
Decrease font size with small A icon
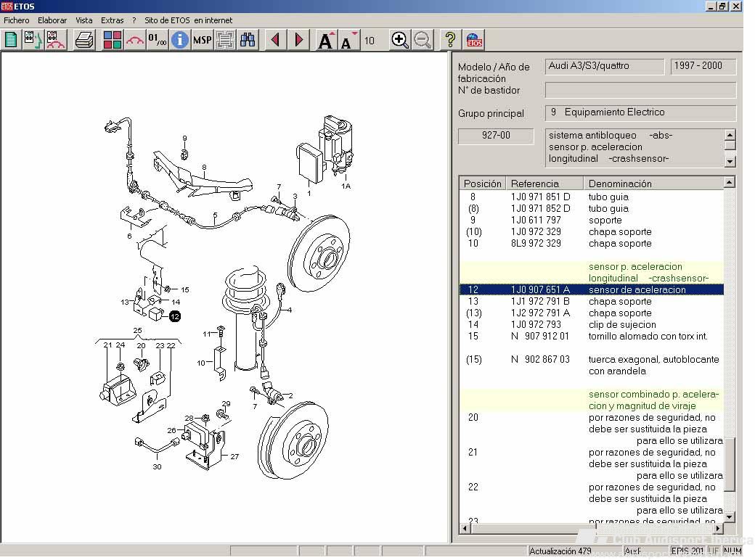pos(348,41)
